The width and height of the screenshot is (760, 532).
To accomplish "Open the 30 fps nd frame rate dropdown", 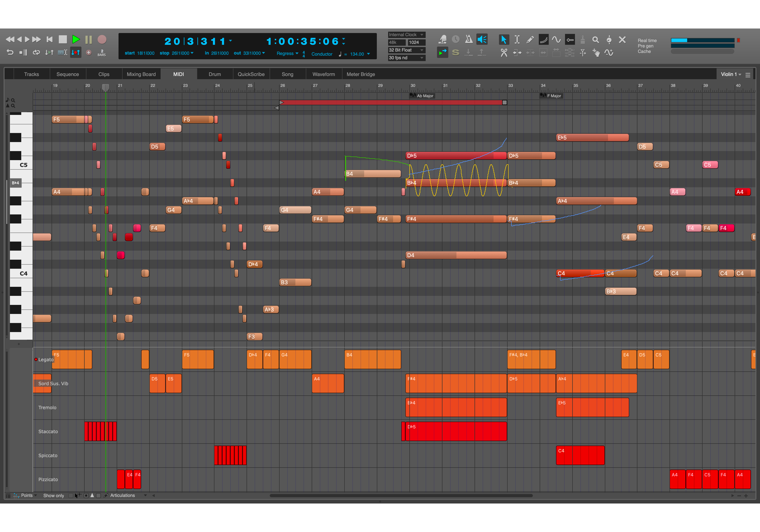I will 406,58.
